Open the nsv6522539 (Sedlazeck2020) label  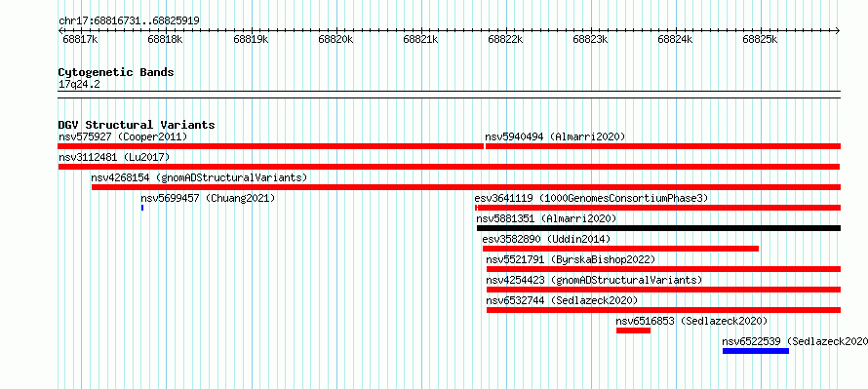point(795,341)
